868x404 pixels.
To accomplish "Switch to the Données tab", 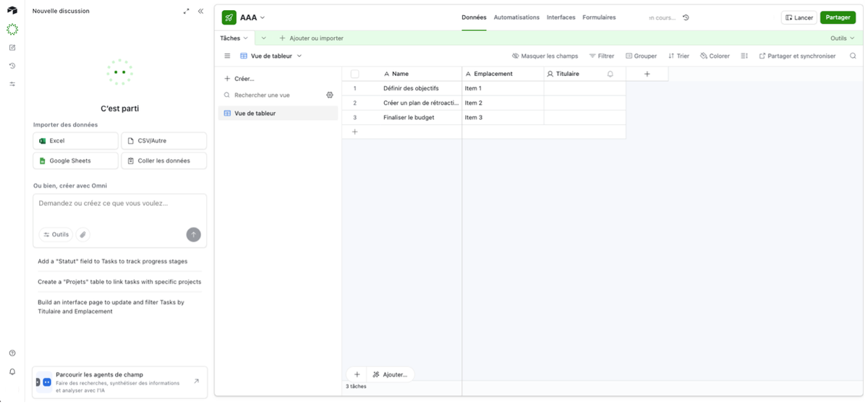I will (x=474, y=17).
